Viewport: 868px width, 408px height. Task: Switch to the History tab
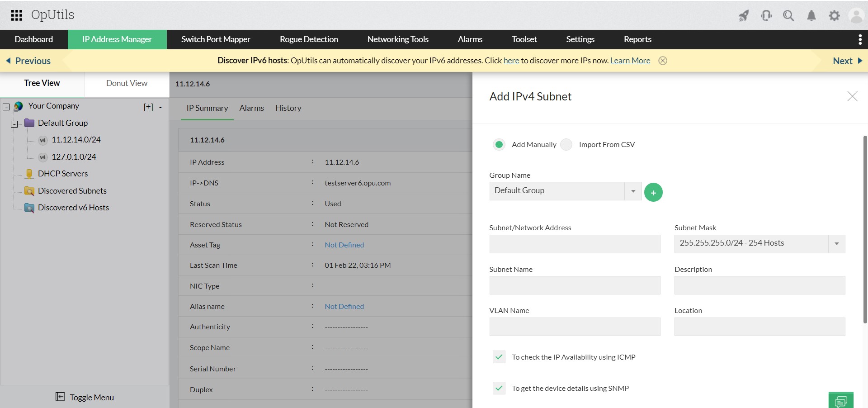pos(288,108)
